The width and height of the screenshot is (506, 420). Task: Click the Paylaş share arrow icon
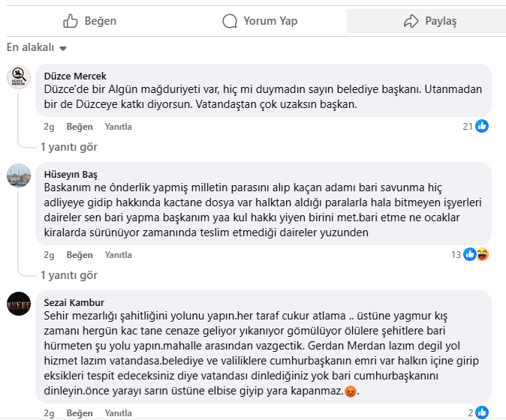(411, 21)
